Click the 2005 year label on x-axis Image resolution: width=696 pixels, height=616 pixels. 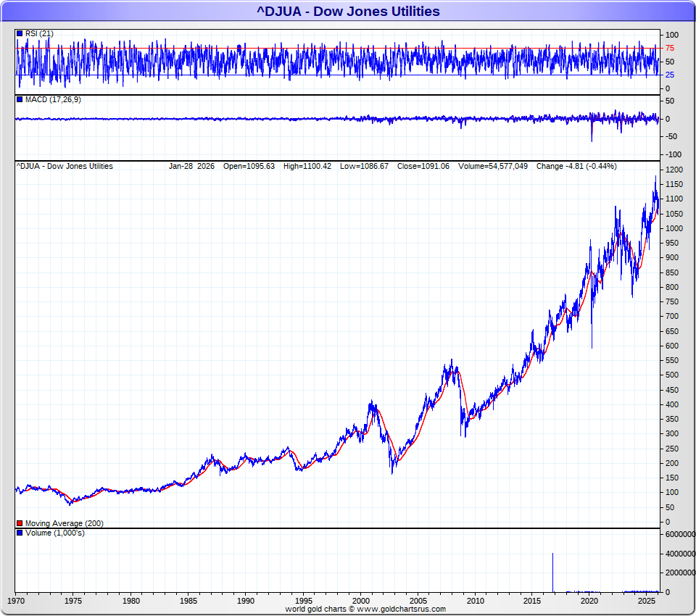[x=418, y=601]
